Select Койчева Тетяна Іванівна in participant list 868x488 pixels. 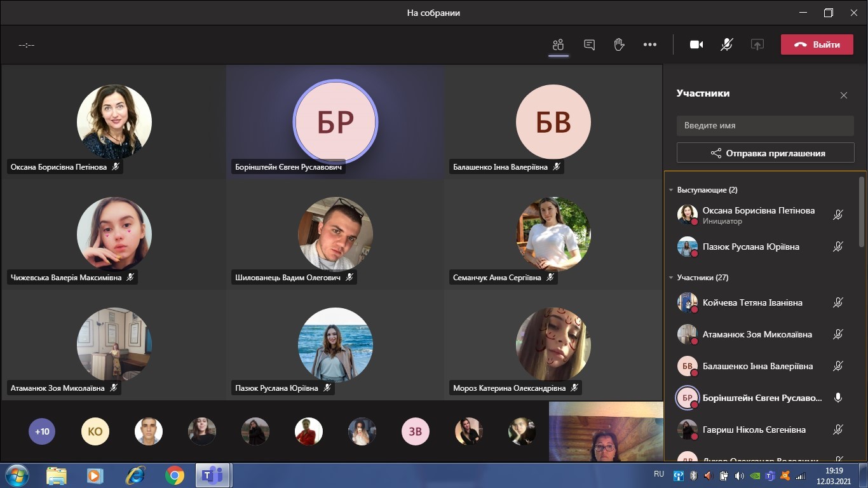point(752,303)
